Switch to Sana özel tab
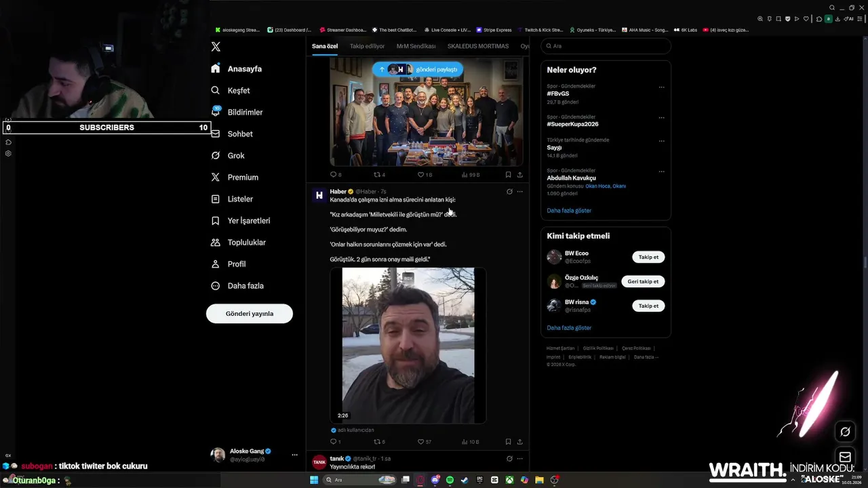This screenshot has width=868, height=488. [325, 46]
